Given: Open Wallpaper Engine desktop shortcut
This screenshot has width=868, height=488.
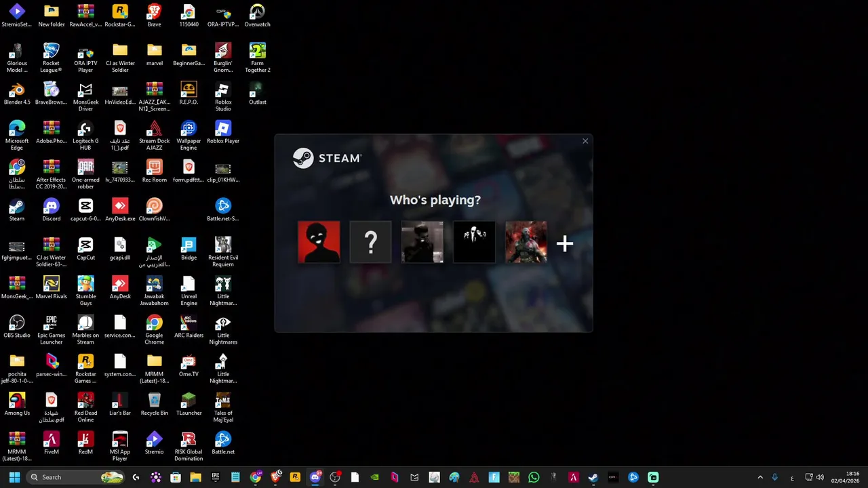Looking at the screenshot, I should pyautogui.click(x=189, y=136).
